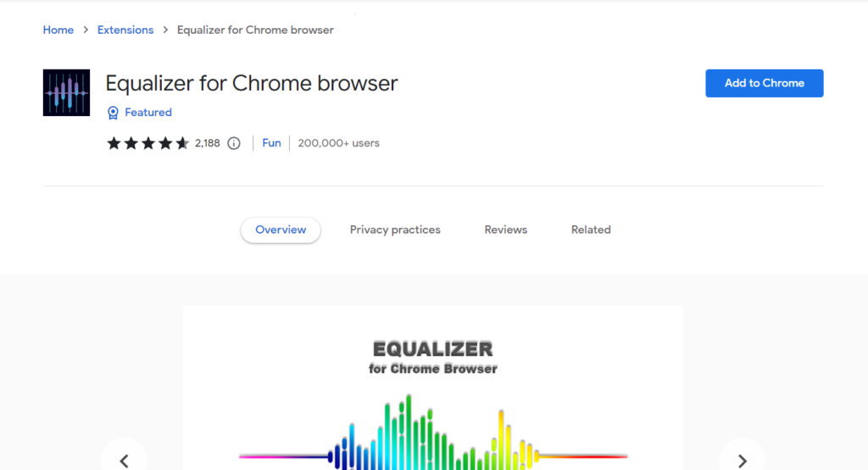Click the Featured label link

click(x=148, y=113)
